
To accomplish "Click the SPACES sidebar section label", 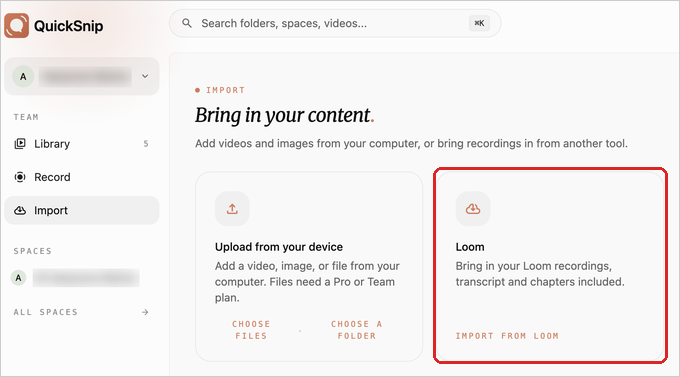I will click(33, 251).
